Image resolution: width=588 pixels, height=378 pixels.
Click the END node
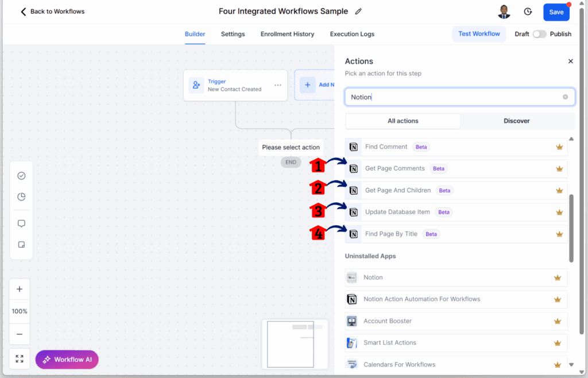(x=291, y=163)
